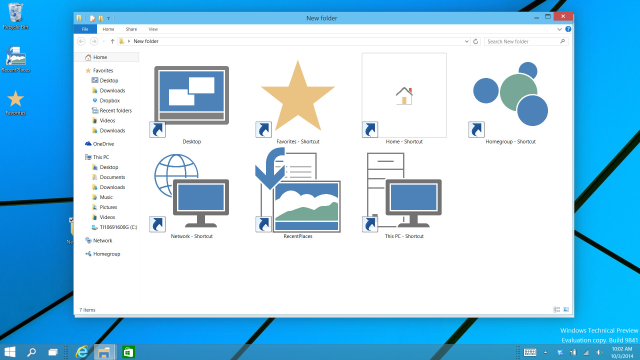The image size is (640, 360).
Task: Click the network tray icon
Action: point(586,352)
